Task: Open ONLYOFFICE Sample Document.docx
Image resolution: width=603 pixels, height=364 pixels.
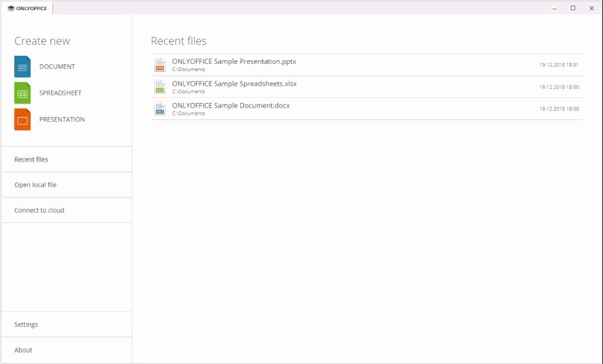Action: tap(230, 106)
